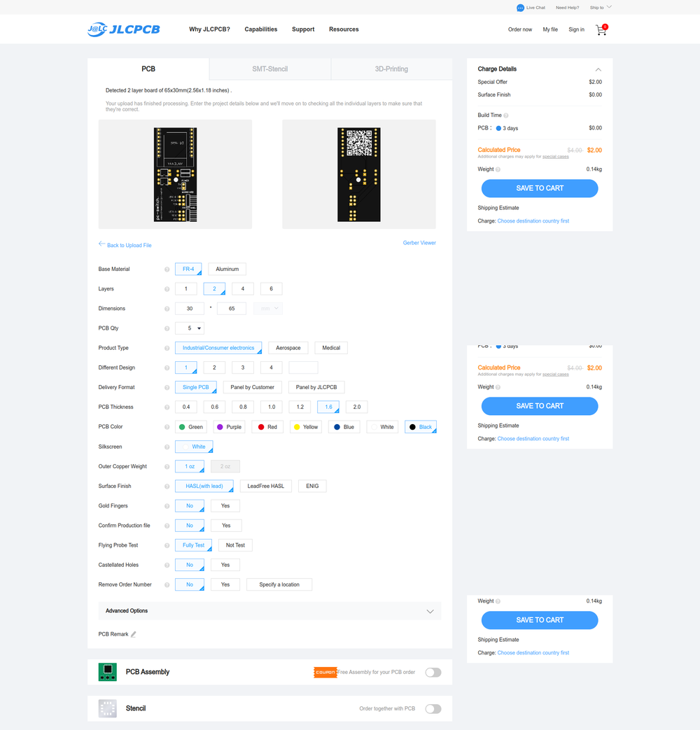This screenshot has height=730, width=700.
Task: Choose Red as PCB color
Action: tap(267, 427)
